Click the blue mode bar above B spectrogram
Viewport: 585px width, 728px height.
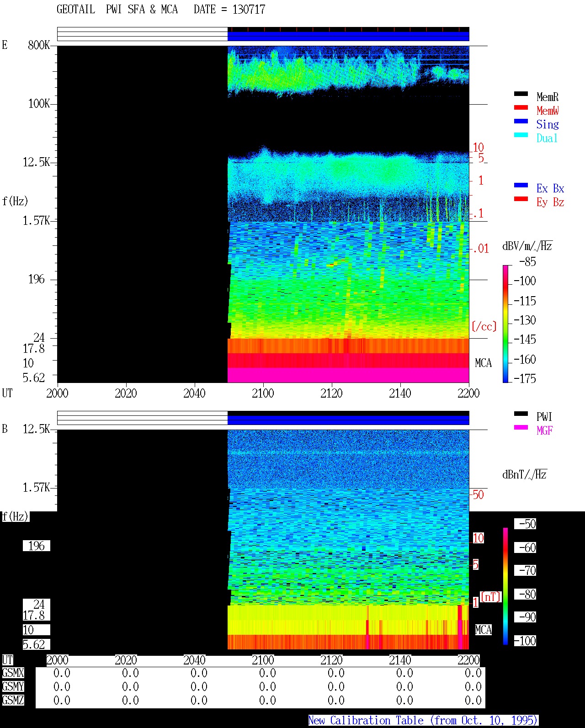[348, 420]
